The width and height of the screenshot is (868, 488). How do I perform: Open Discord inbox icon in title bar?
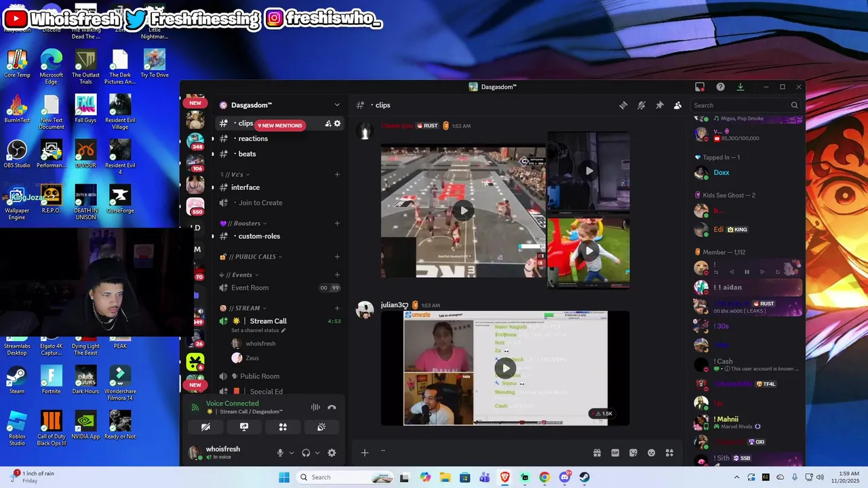700,87
